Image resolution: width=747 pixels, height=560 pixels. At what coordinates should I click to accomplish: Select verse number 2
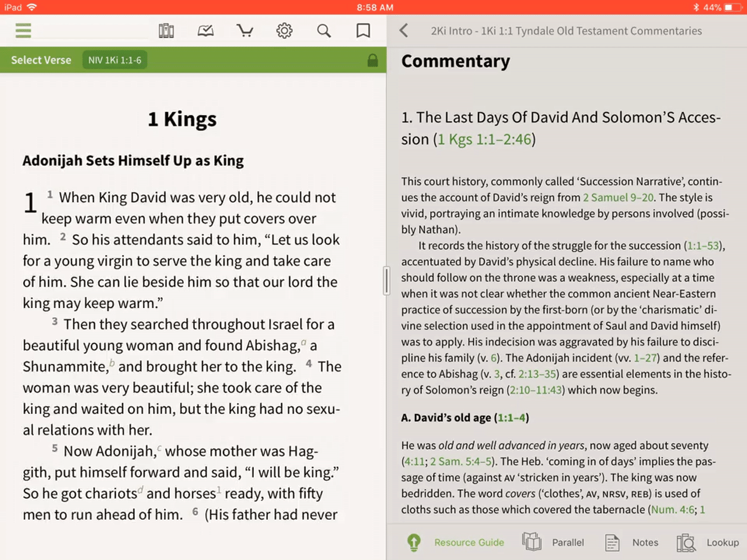pos(63,237)
